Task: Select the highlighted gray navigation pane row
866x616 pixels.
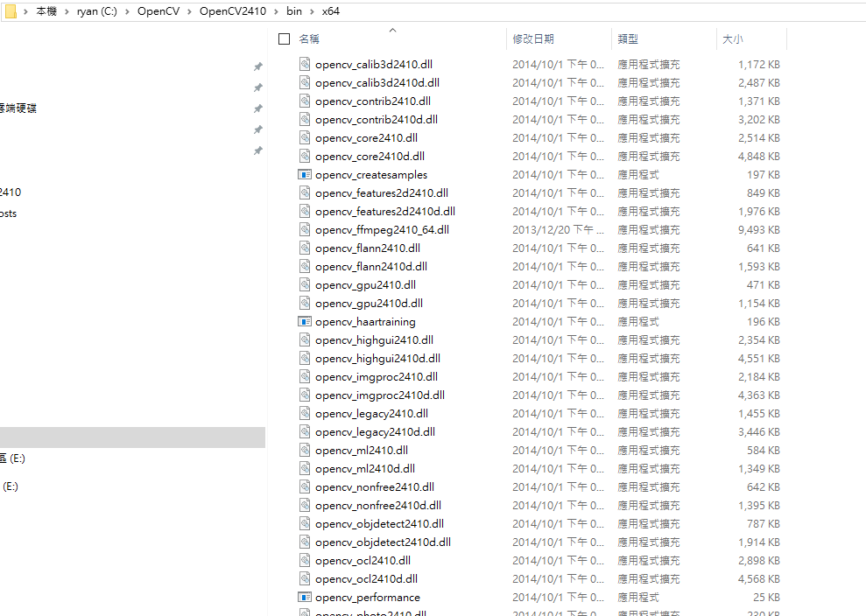Action: click(132, 437)
